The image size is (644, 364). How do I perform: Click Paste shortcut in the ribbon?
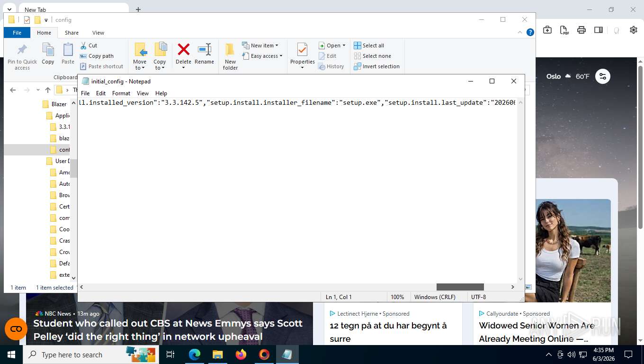click(x=101, y=66)
